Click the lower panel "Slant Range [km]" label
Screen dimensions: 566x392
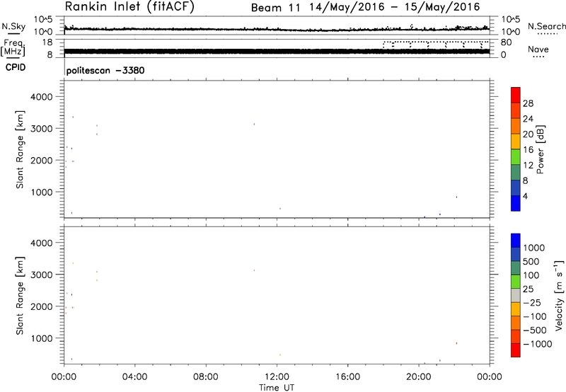(20, 296)
